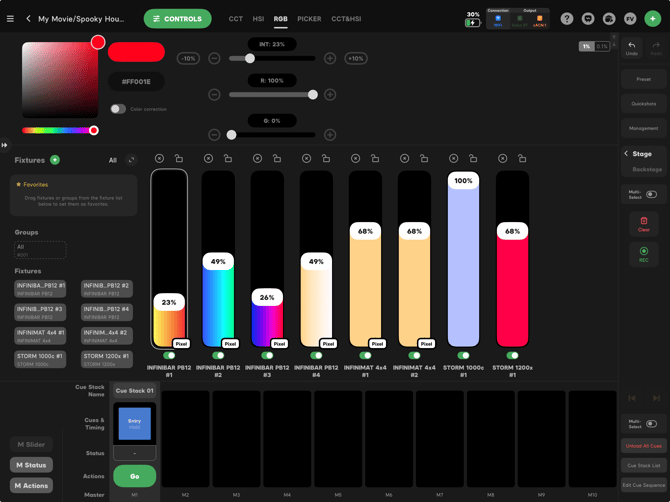Image resolution: width=670 pixels, height=502 pixels.
Task: Switch to the HSI tab
Action: [258, 19]
